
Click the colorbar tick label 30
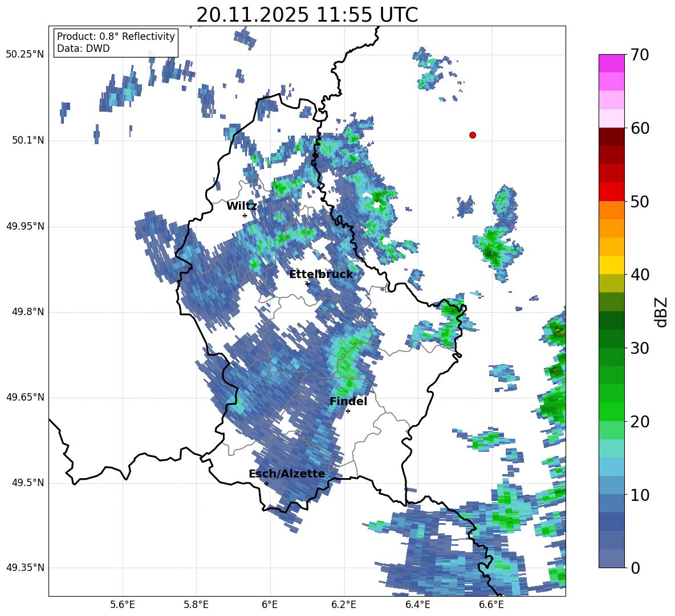coord(640,348)
